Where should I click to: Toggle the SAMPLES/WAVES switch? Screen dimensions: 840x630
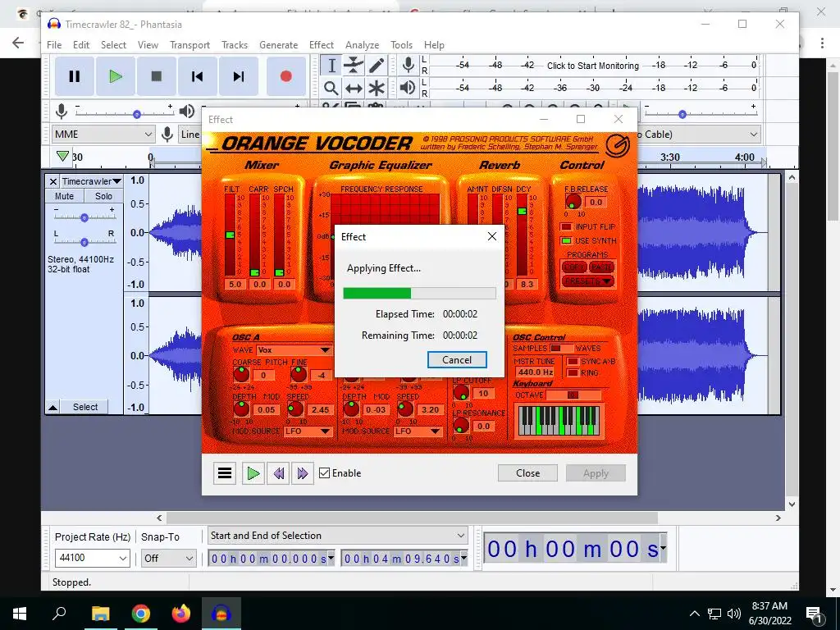pos(561,348)
